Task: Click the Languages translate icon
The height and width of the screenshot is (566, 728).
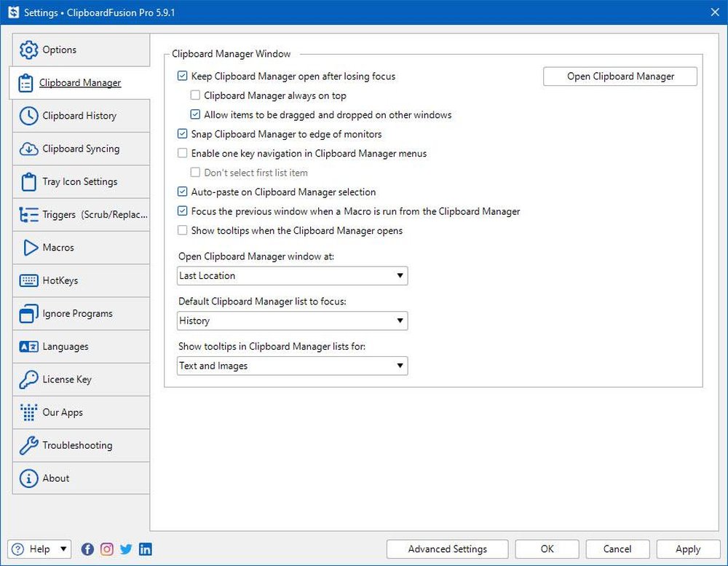Action: coord(28,347)
